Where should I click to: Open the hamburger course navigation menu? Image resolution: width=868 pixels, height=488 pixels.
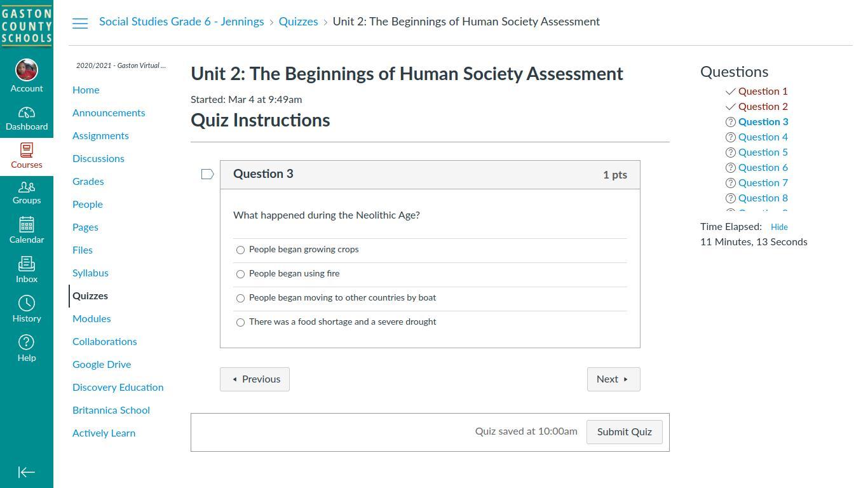(80, 24)
